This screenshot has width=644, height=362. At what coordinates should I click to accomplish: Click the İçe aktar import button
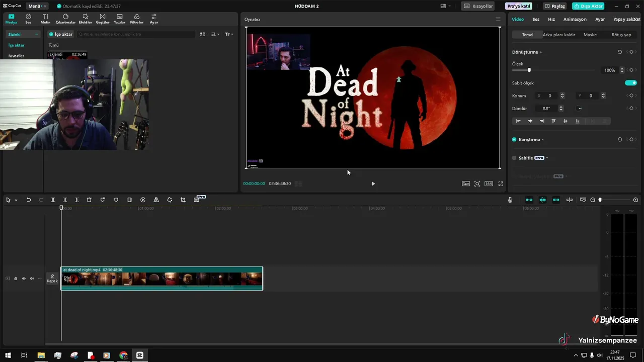pyautogui.click(x=61, y=34)
